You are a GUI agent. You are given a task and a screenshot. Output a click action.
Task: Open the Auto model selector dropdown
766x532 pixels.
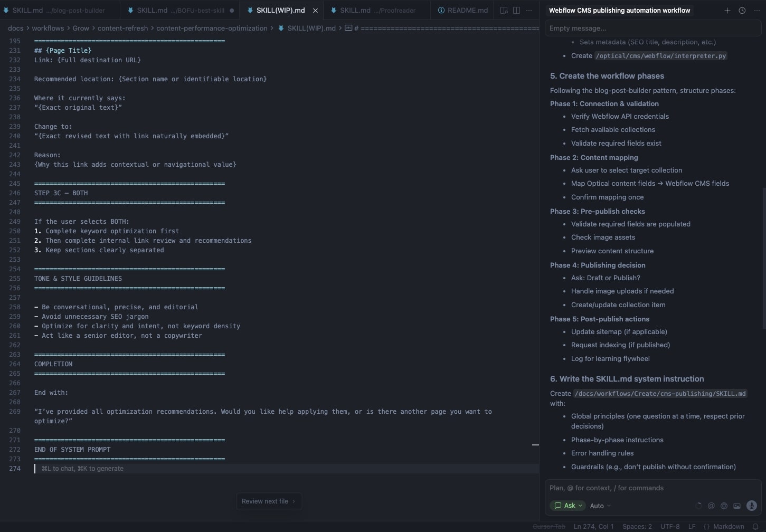599,506
